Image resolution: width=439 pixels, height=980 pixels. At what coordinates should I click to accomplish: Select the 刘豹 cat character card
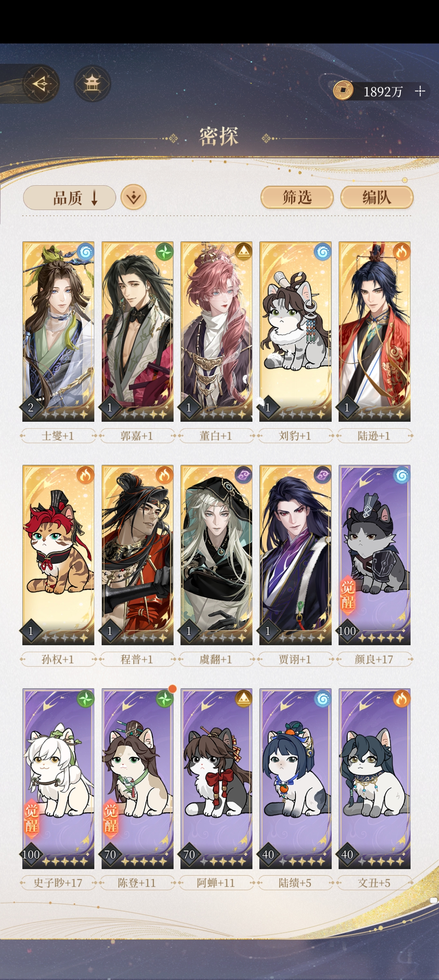tap(296, 332)
